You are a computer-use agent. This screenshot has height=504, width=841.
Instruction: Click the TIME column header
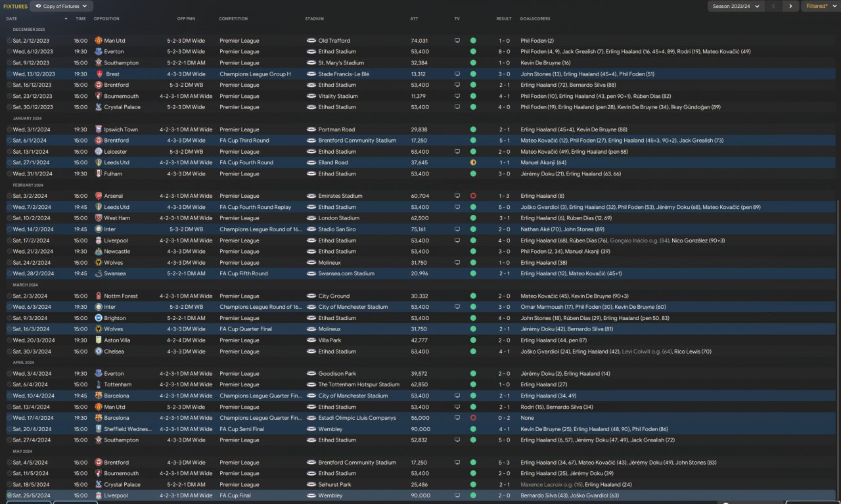click(x=81, y=18)
